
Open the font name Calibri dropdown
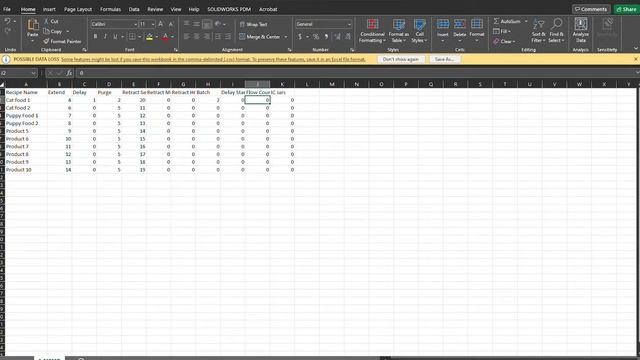tap(135, 24)
